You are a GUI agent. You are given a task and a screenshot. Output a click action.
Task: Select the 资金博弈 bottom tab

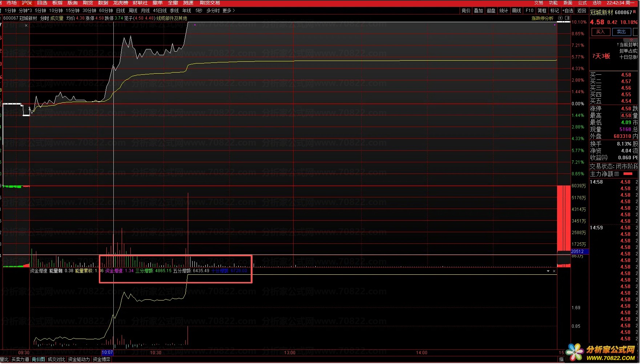[x=101, y=359]
